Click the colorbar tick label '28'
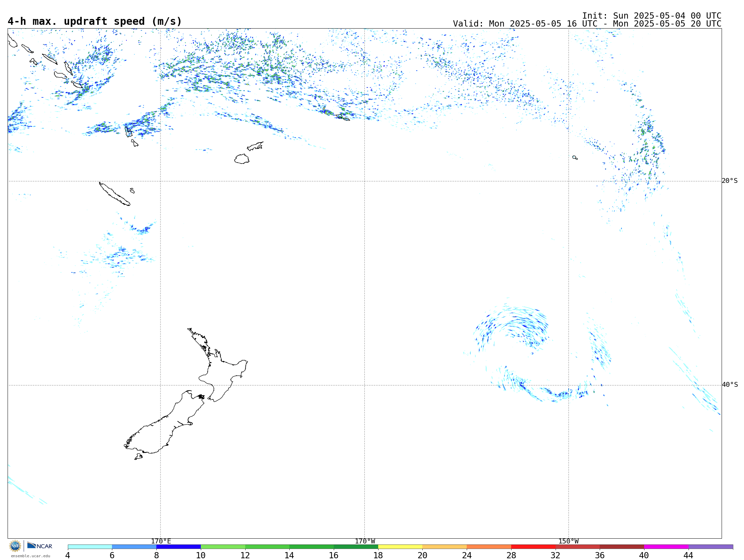 (x=511, y=556)
